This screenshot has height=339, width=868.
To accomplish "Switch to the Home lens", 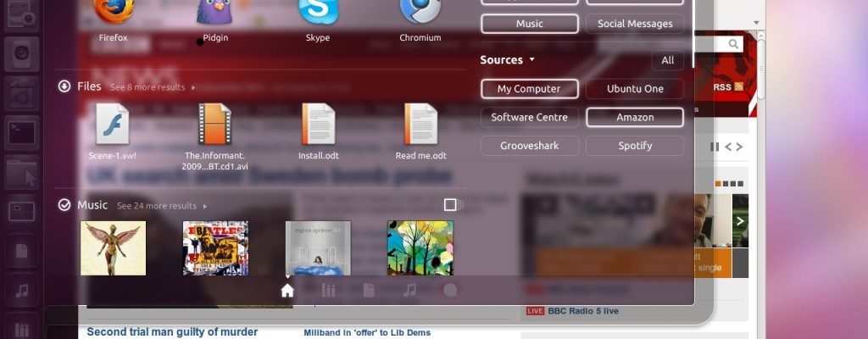I will tap(287, 290).
